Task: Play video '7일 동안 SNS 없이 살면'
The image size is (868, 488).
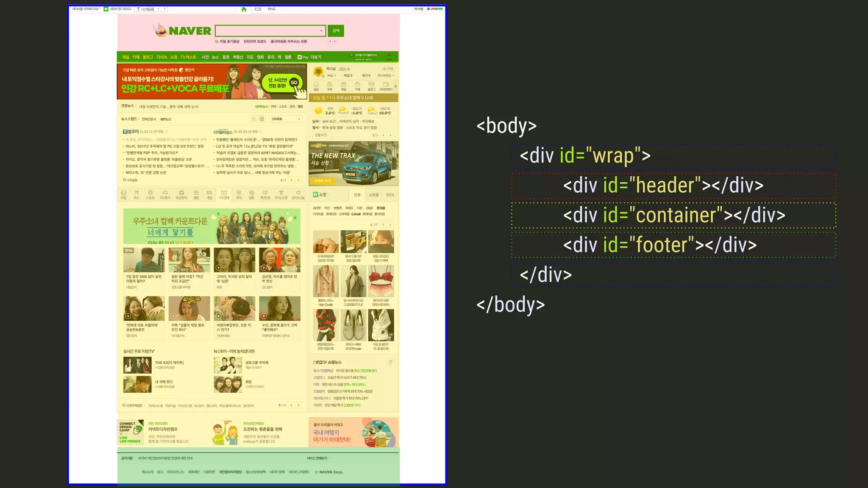Action: click(x=144, y=260)
